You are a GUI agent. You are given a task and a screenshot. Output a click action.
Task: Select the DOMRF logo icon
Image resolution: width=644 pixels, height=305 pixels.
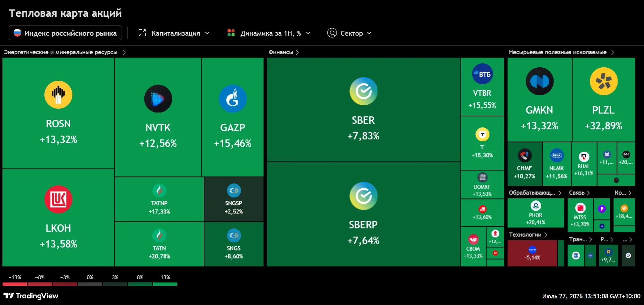click(482, 177)
